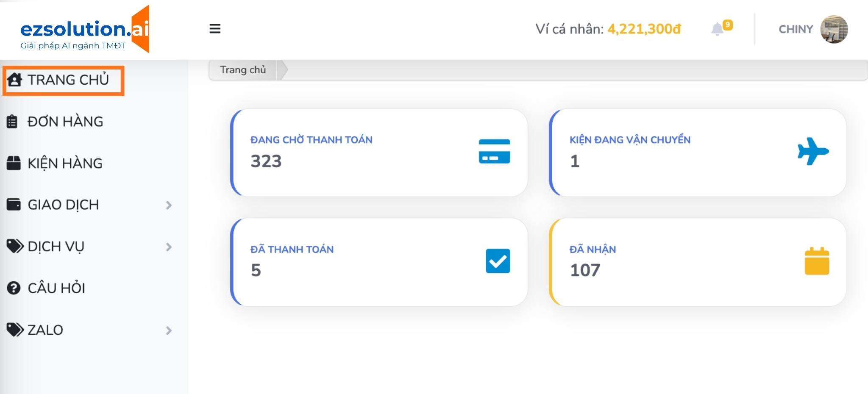The width and height of the screenshot is (868, 394).
Task: Click the hamburger menu icon
Action: click(x=215, y=29)
